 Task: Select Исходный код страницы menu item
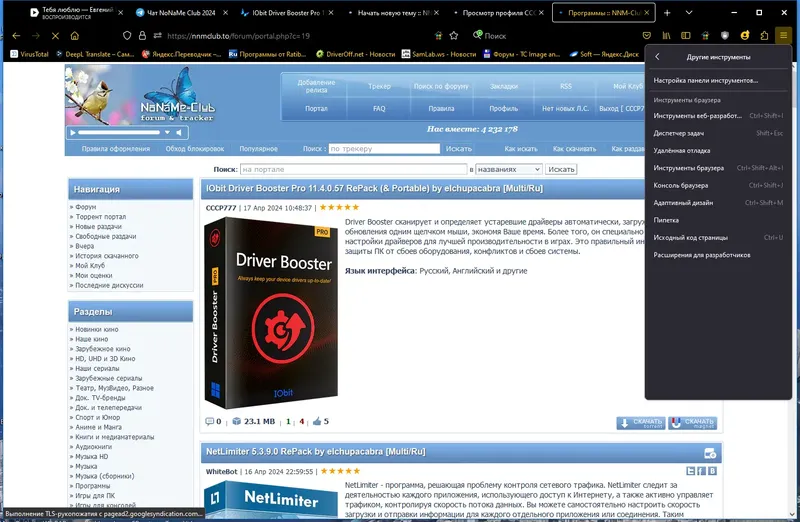(718, 237)
